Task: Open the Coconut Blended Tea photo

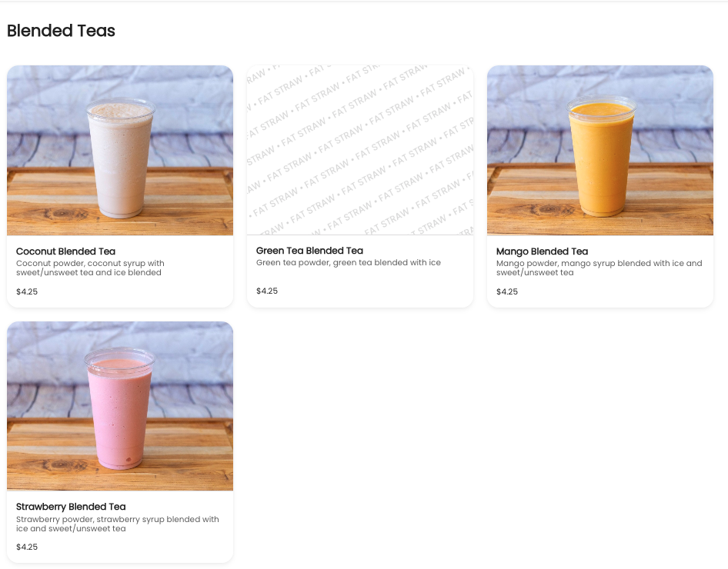Action: (x=120, y=150)
